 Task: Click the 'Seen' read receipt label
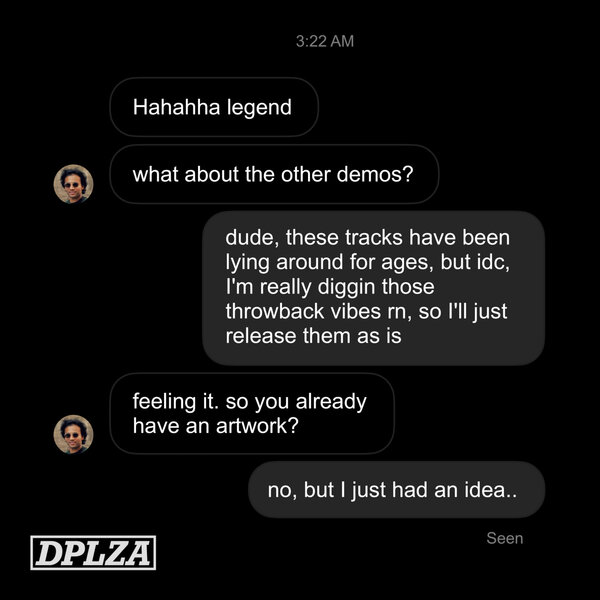(x=505, y=538)
